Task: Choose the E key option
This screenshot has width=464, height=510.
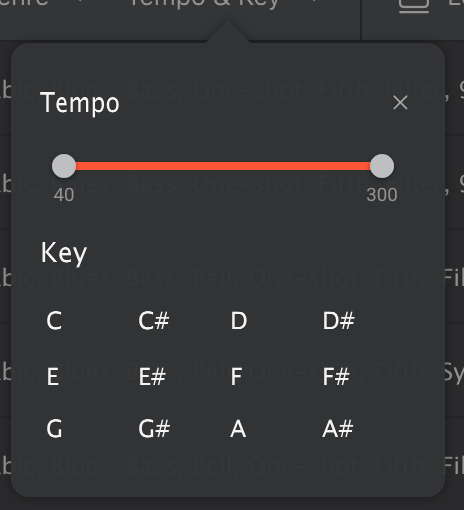Action: pos(53,377)
